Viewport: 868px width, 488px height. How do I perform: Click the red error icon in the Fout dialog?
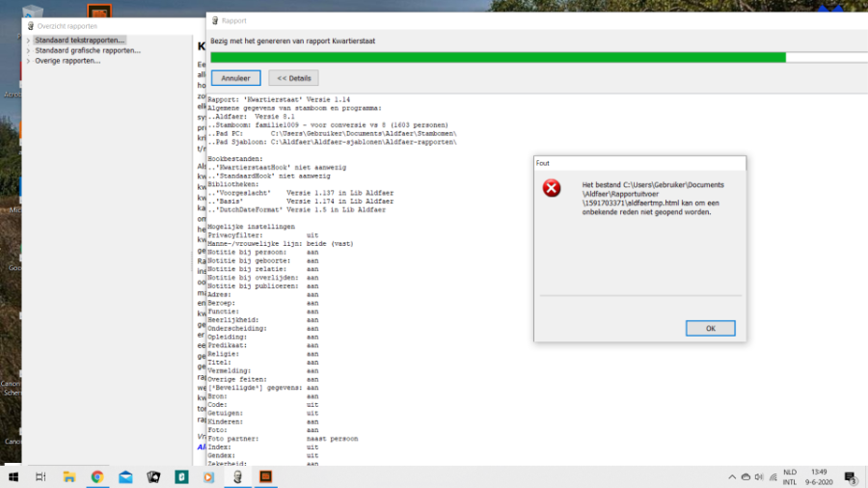click(x=552, y=188)
